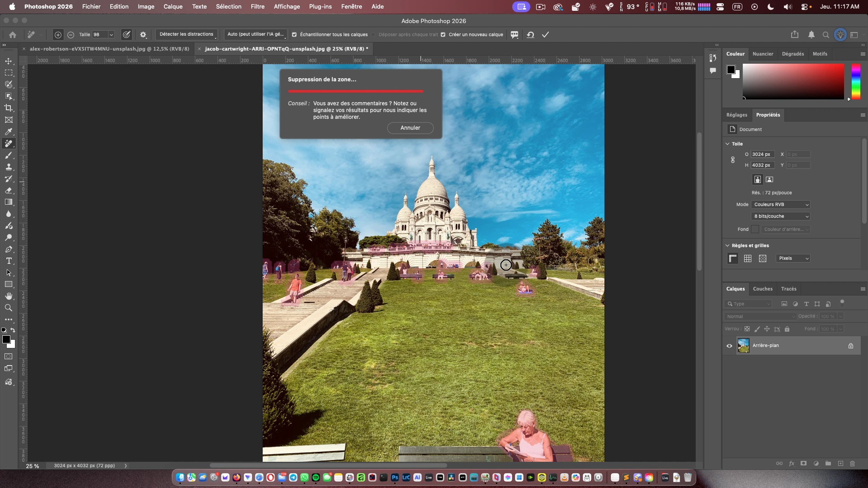Select the Move tool
This screenshot has height=488, width=868.
click(9, 61)
